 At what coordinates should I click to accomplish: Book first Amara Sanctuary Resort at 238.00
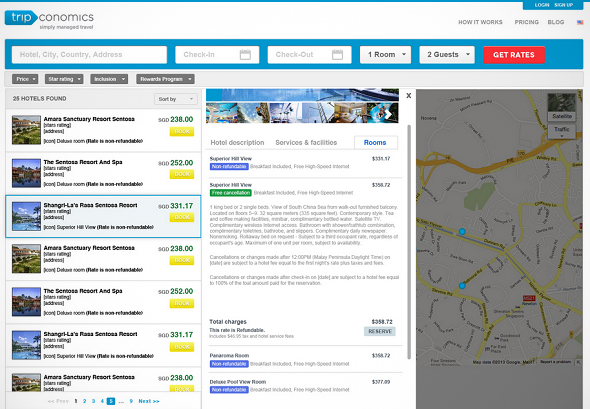pyautogui.click(x=182, y=131)
